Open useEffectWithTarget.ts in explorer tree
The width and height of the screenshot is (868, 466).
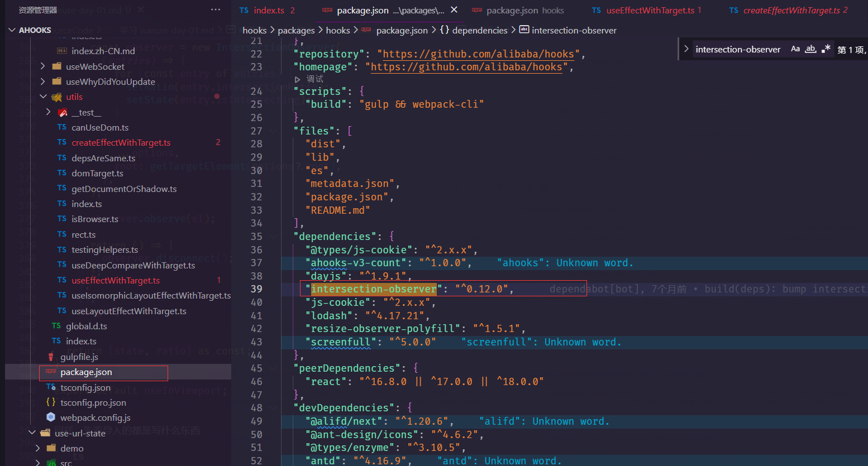(x=116, y=280)
